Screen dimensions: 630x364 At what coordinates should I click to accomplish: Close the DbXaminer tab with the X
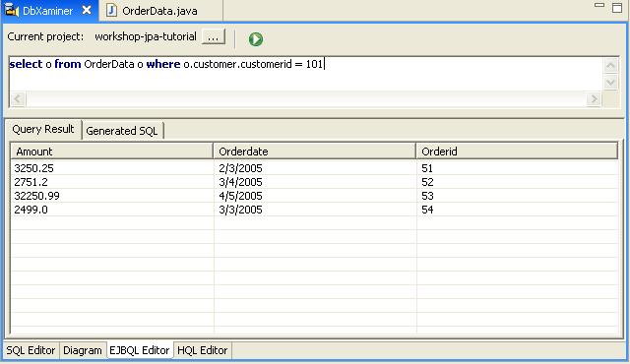pos(87,10)
